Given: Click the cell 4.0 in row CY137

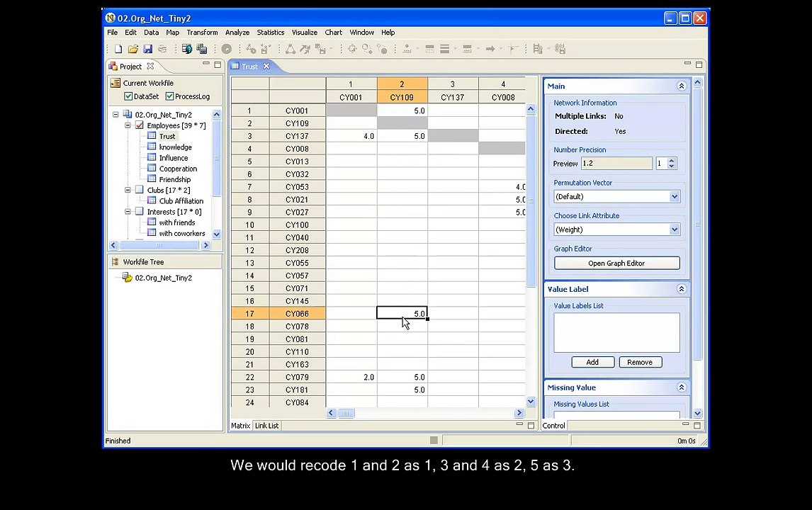Looking at the screenshot, I should coord(351,136).
